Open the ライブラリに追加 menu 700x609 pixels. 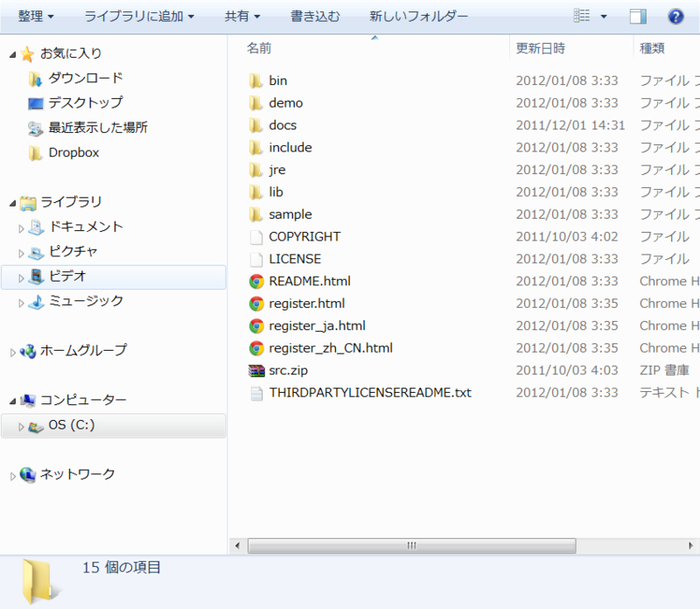tap(139, 17)
